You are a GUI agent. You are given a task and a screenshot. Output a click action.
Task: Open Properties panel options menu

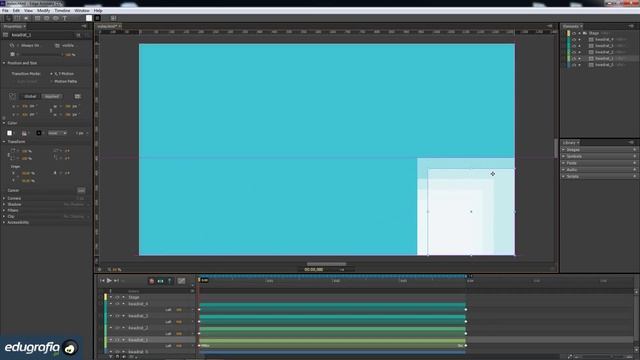(84, 26)
